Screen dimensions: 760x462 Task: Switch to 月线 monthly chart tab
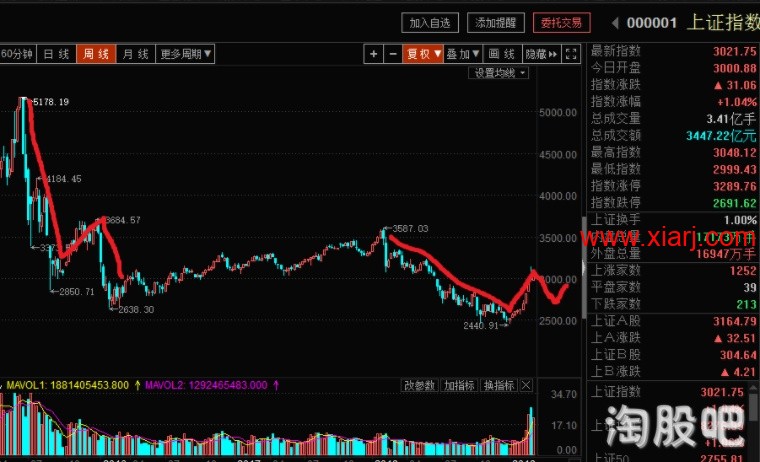(135, 54)
